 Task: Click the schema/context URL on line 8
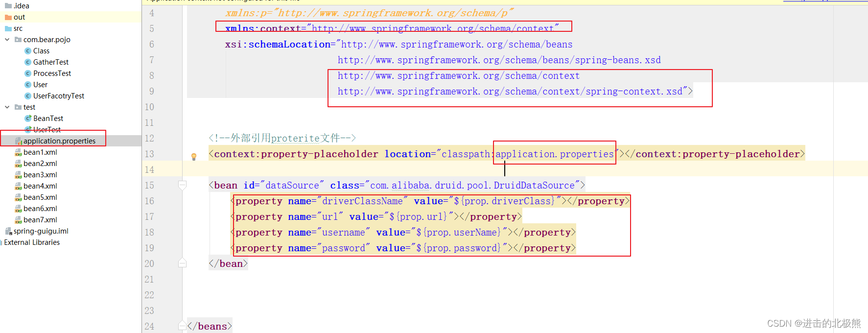pyautogui.click(x=458, y=75)
